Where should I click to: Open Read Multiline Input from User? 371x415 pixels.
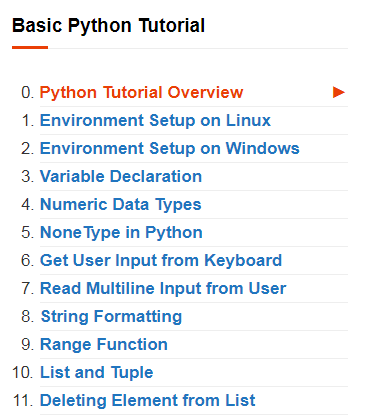point(163,288)
